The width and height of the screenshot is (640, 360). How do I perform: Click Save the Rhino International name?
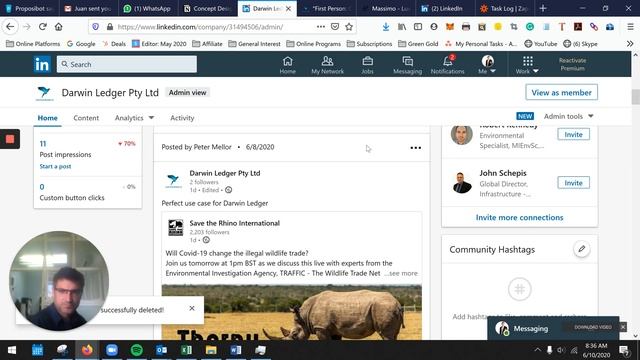click(234, 223)
